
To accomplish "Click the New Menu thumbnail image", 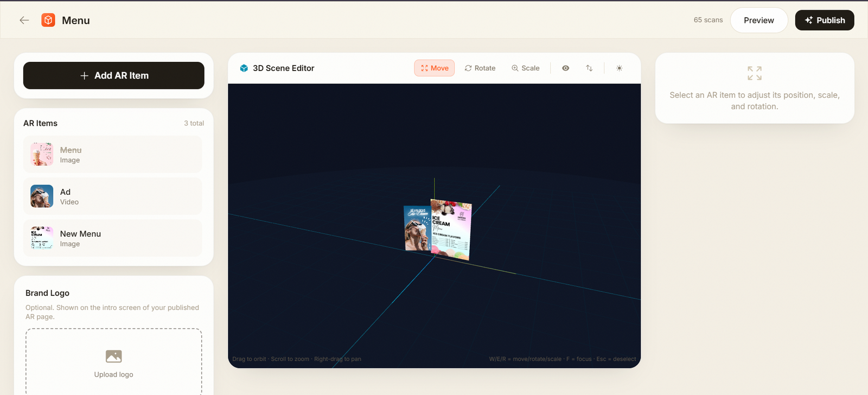I will click(42, 238).
